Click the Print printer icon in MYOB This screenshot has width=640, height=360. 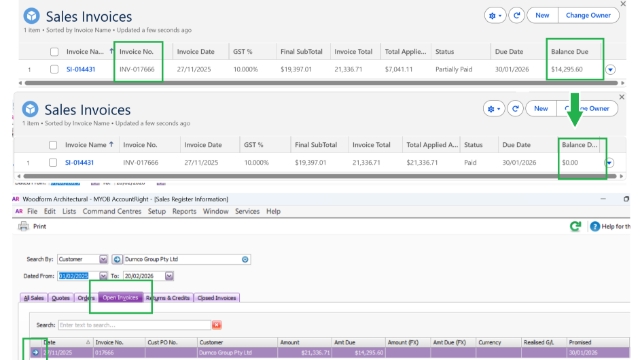23,226
